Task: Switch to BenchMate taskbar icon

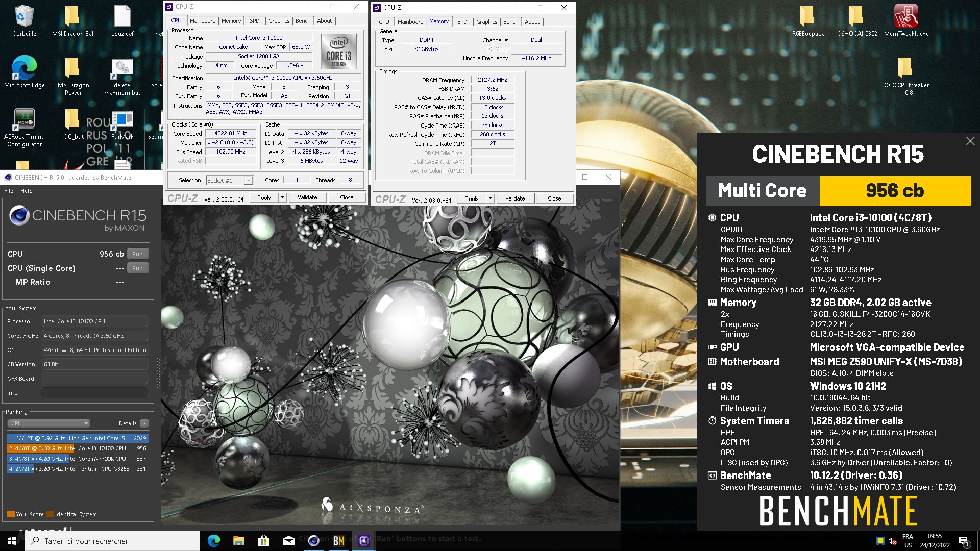Action: [338, 541]
